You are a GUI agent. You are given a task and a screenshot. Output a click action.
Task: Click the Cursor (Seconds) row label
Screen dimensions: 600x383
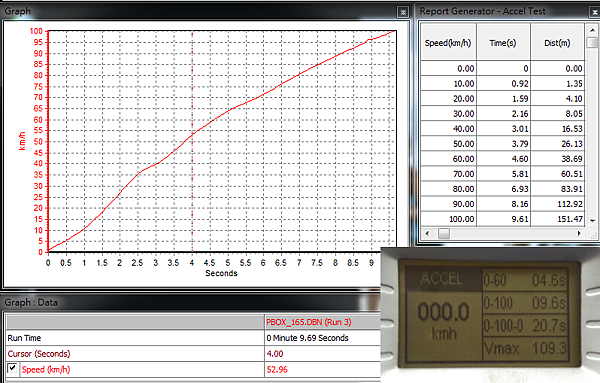click(x=39, y=354)
